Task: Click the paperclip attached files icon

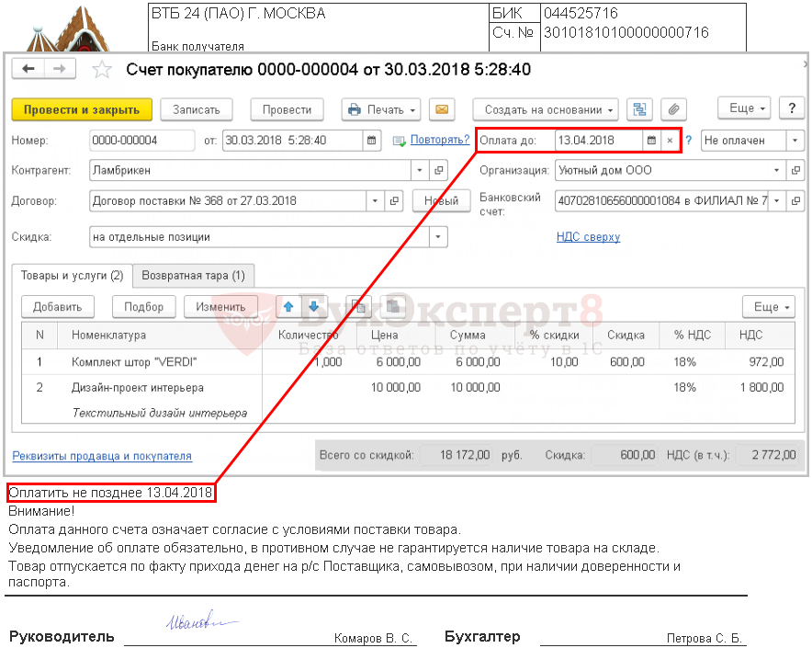Action: tap(675, 109)
